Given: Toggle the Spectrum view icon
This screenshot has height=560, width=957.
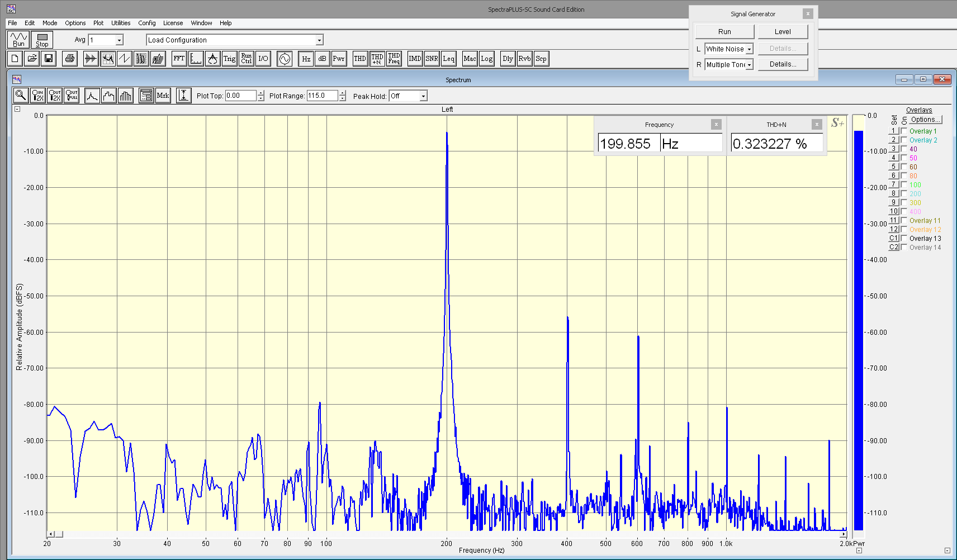Looking at the screenshot, I should [x=107, y=58].
